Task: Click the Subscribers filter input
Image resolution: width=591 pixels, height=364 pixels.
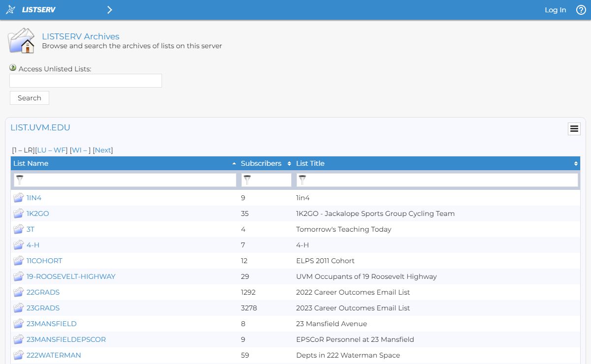Action: point(266,180)
